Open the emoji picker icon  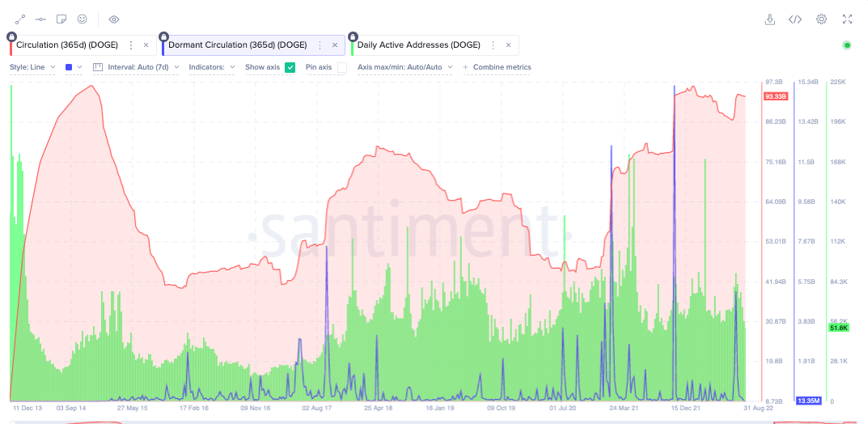tap(82, 19)
